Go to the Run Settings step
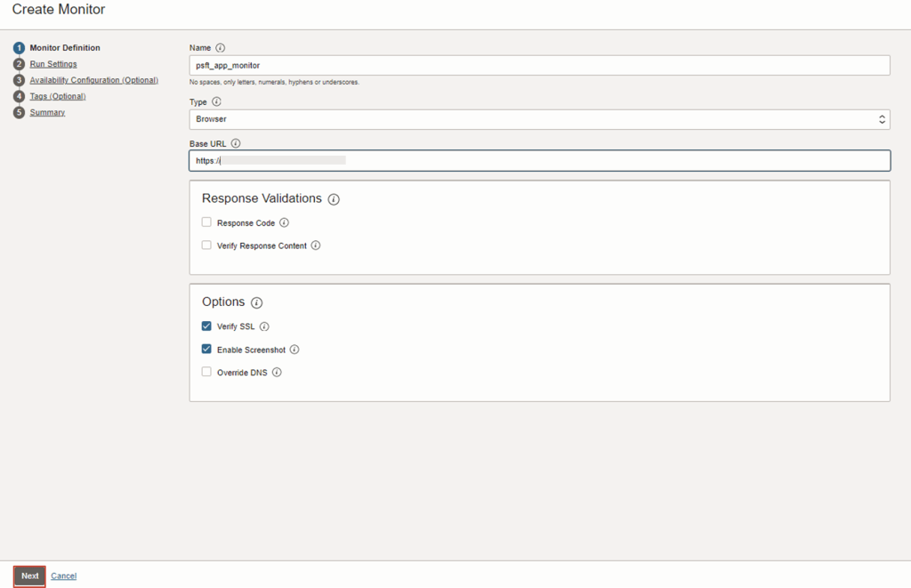 click(x=53, y=64)
